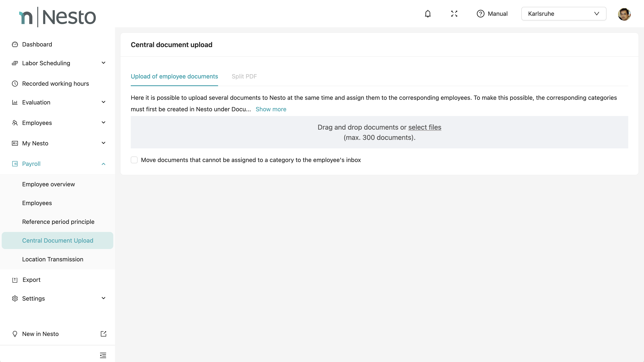The height and width of the screenshot is (362, 644).
Task: Open the Karlsruhe location dropdown
Action: (563, 14)
